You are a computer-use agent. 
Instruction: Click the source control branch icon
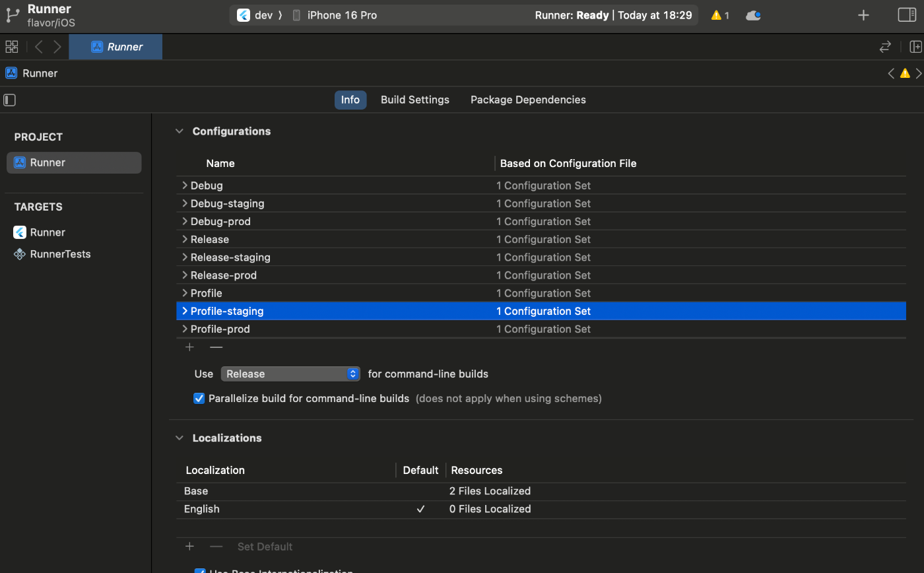tap(13, 15)
